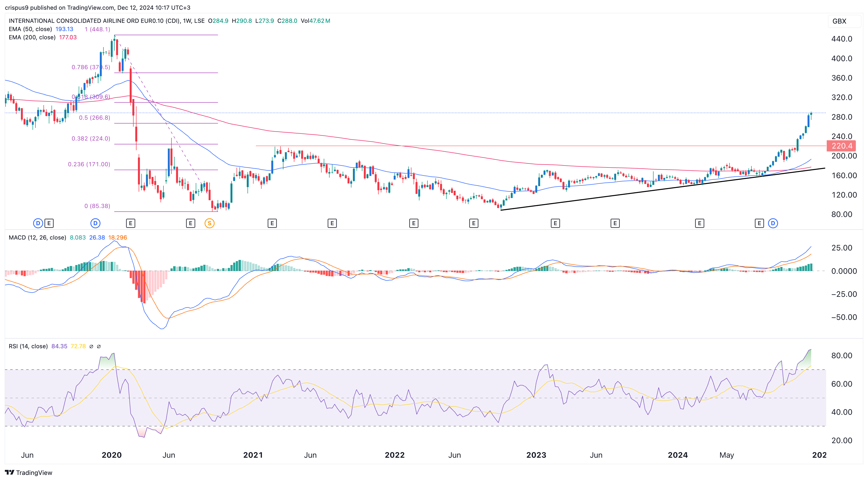Click the crispus9 published on TradingView.com caption
Image resolution: width=868 pixels, height=481 pixels.
(x=97, y=8)
